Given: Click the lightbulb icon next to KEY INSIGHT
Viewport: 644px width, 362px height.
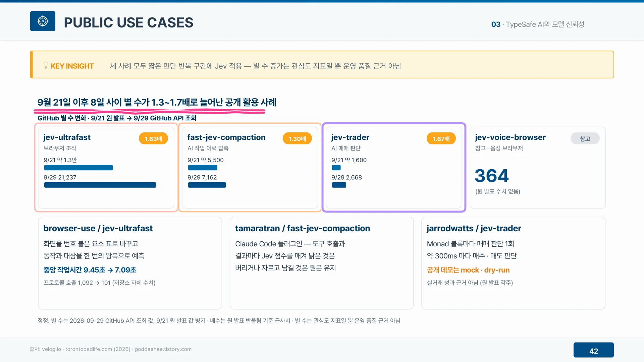Looking at the screenshot, I should pos(46,65).
